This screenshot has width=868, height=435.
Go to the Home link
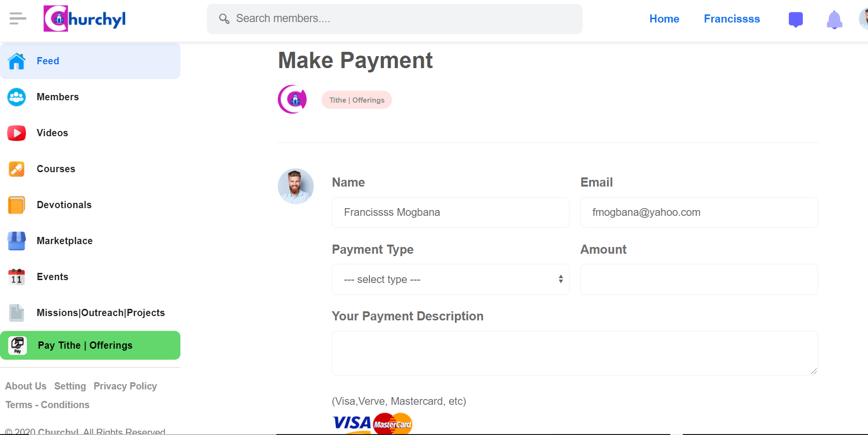(664, 19)
